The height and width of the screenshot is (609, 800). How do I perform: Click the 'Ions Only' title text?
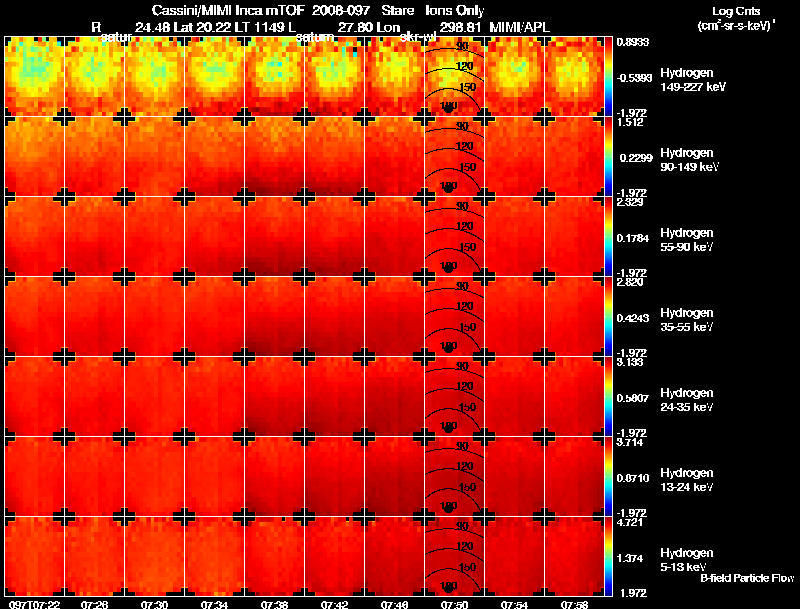[x=455, y=11]
